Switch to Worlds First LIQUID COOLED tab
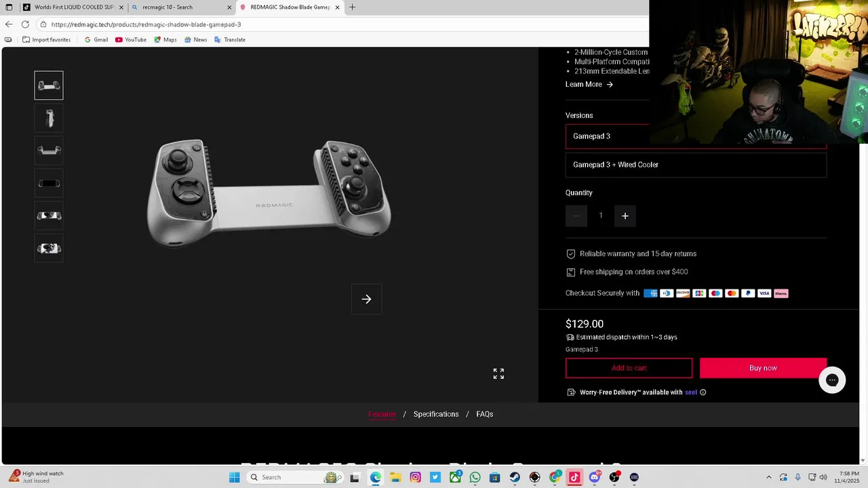This screenshot has height=488, width=868. (74, 7)
